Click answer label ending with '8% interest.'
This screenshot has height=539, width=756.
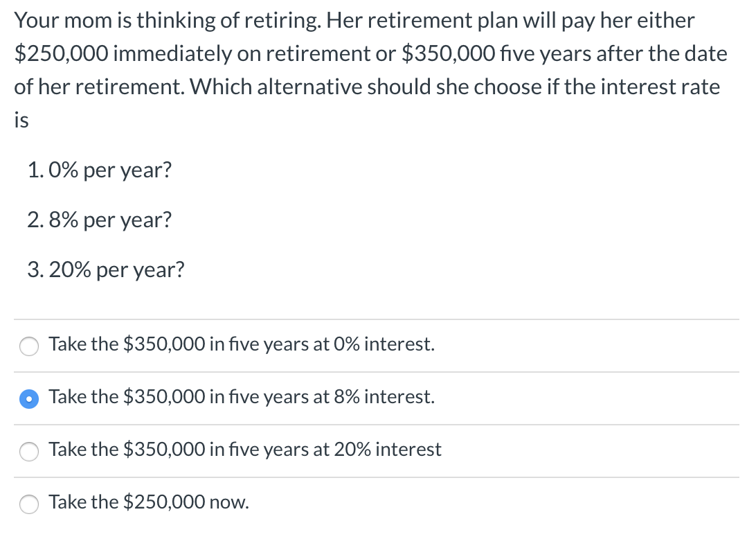coord(242,397)
